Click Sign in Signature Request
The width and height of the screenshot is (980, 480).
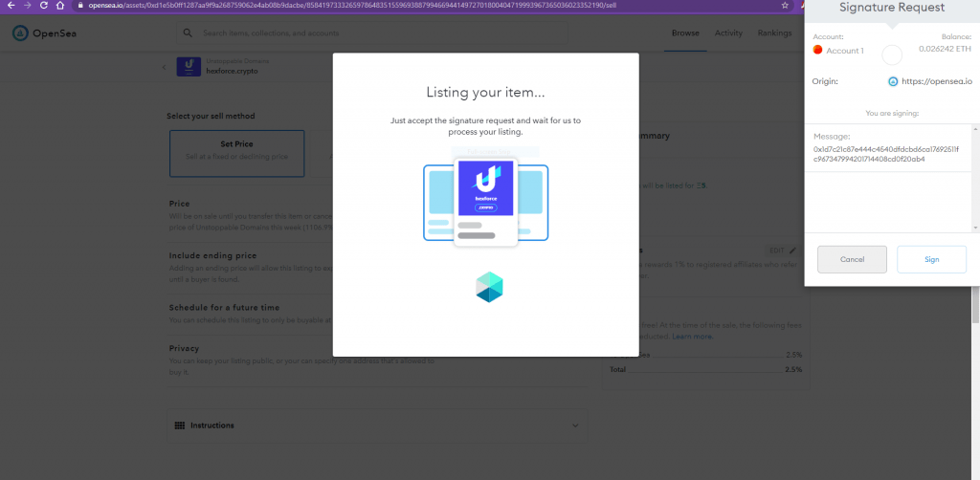click(x=931, y=260)
